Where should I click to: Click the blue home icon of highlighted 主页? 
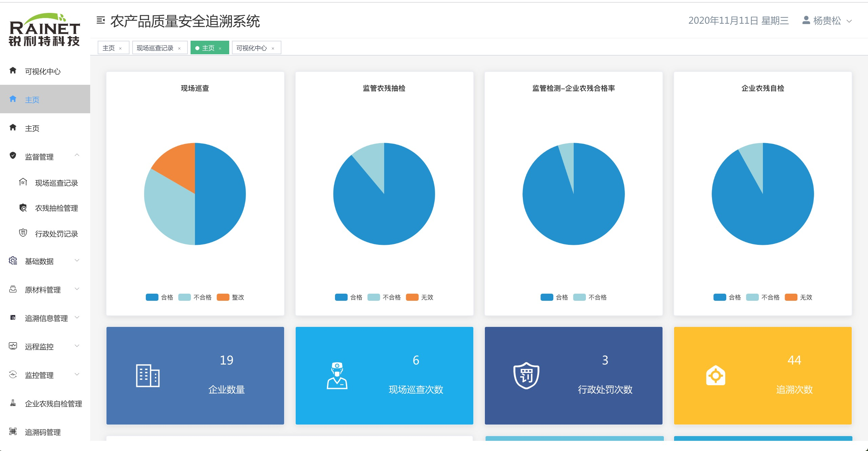(x=13, y=99)
